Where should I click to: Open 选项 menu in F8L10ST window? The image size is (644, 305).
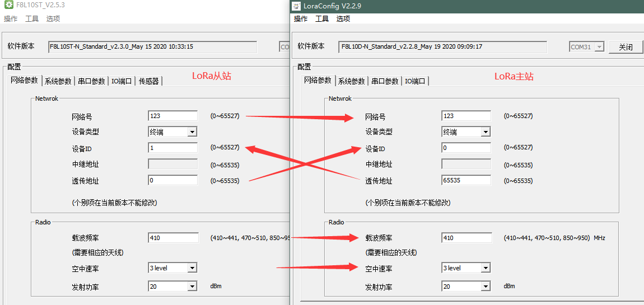pos(53,19)
